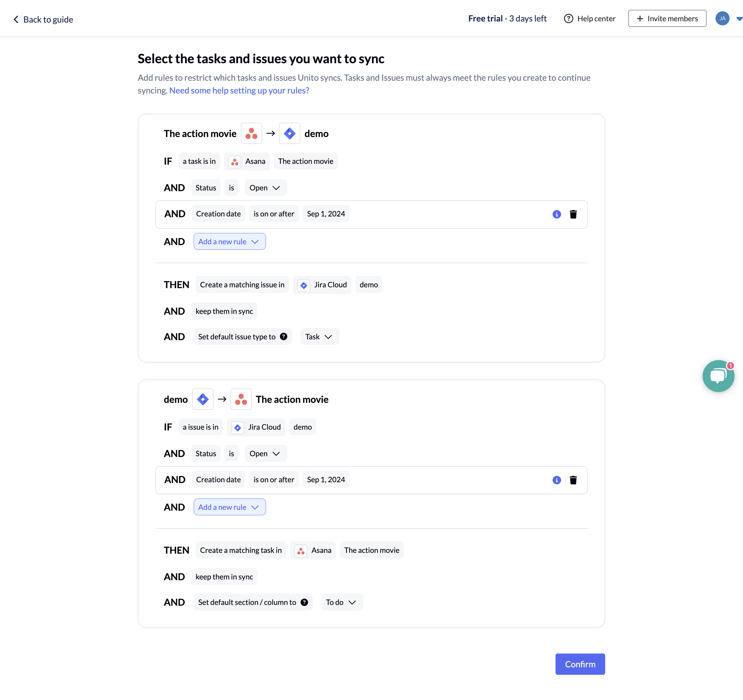Click 'Create a matching task in' chip
Image resolution: width=743 pixels, height=700 pixels.
[241, 550]
